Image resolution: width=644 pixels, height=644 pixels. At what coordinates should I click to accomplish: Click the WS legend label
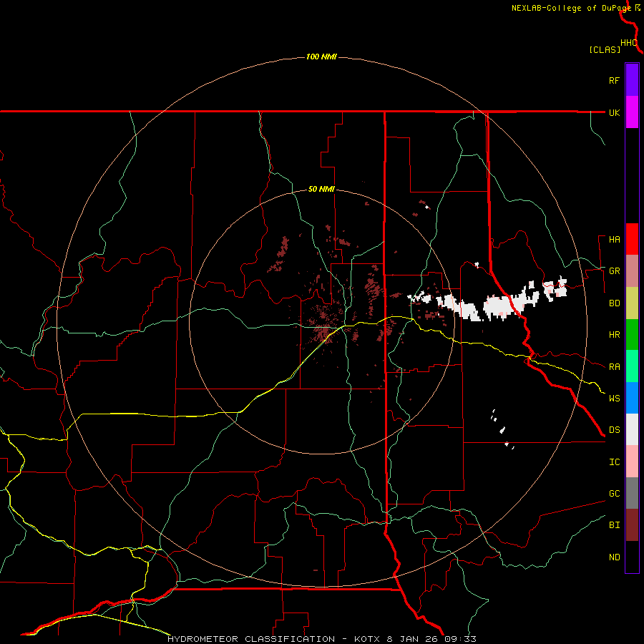(614, 398)
